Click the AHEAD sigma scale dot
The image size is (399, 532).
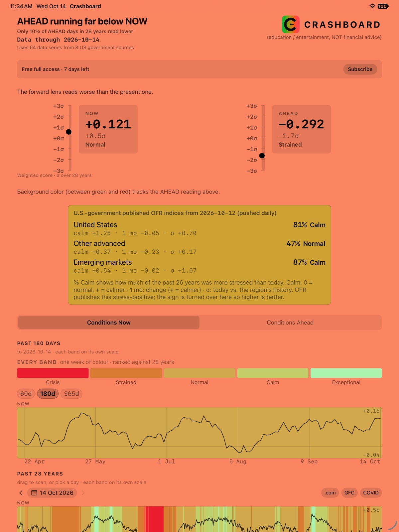(x=262, y=156)
